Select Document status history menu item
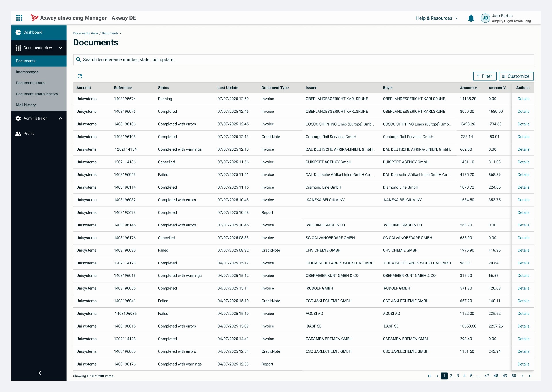The height and width of the screenshot is (392, 552). [37, 94]
